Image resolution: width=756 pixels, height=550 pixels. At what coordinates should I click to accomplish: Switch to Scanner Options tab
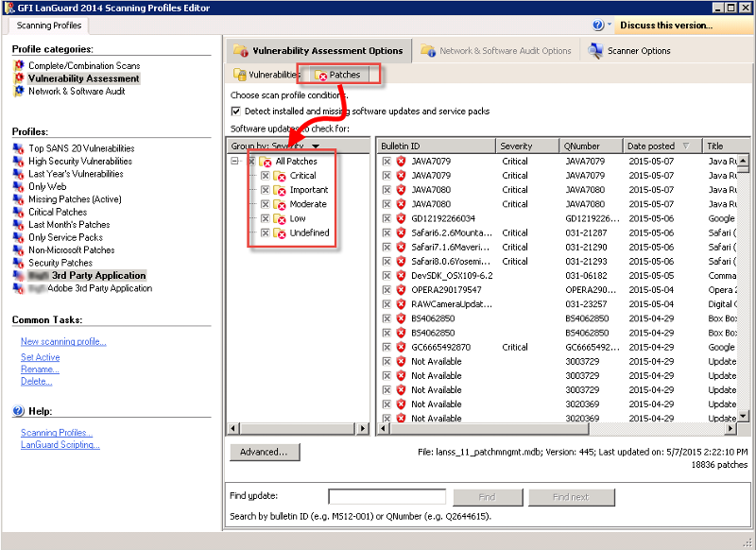(629, 51)
